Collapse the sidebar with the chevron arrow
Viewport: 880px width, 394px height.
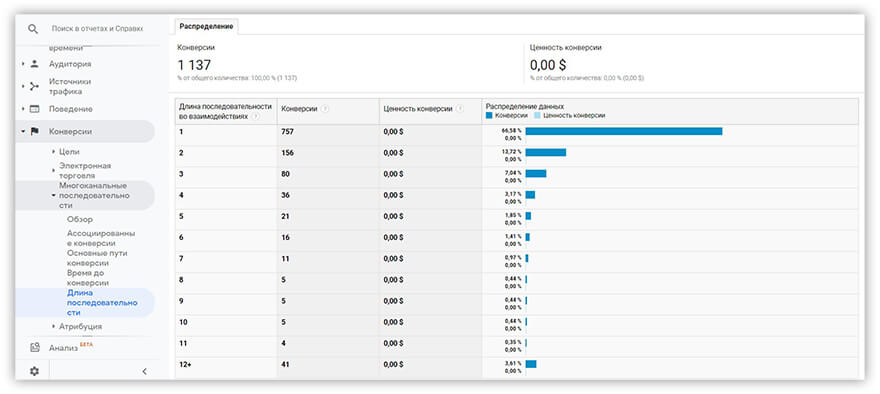pyautogui.click(x=144, y=371)
